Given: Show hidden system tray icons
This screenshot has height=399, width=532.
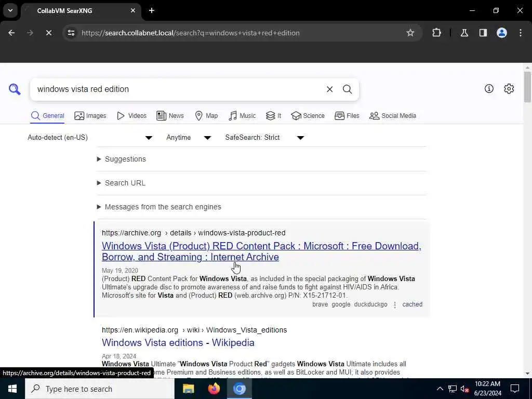Looking at the screenshot, I should coord(440,389).
